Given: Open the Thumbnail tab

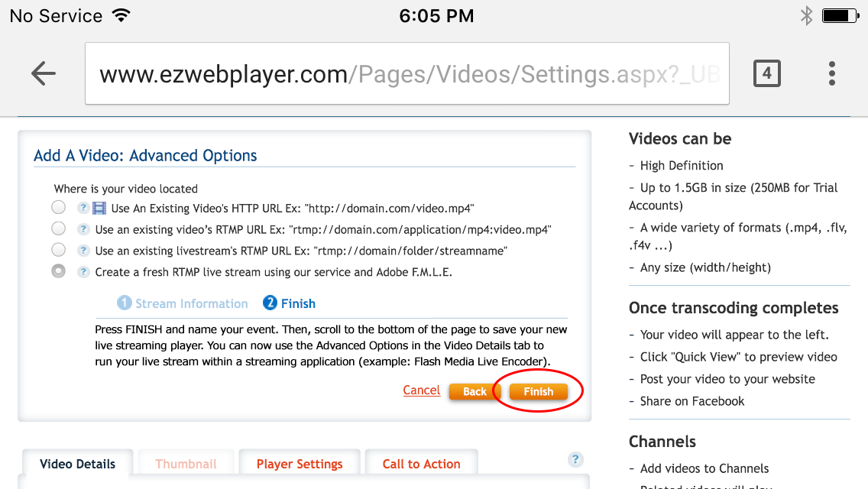Looking at the screenshot, I should 186,464.
